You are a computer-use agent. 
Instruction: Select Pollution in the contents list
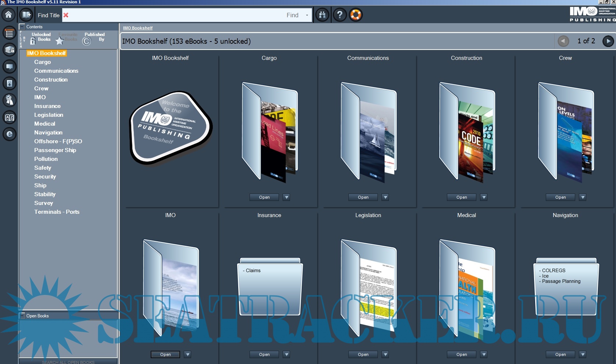coord(46,159)
